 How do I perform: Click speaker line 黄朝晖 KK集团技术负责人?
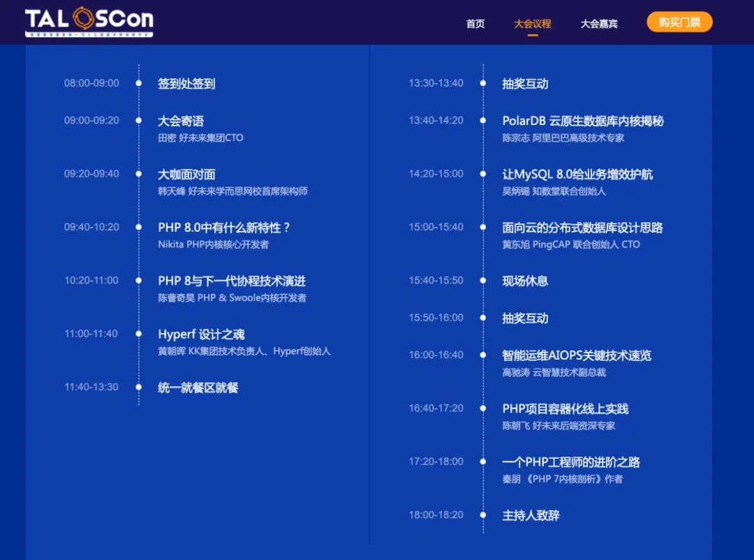click(x=244, y=351)
